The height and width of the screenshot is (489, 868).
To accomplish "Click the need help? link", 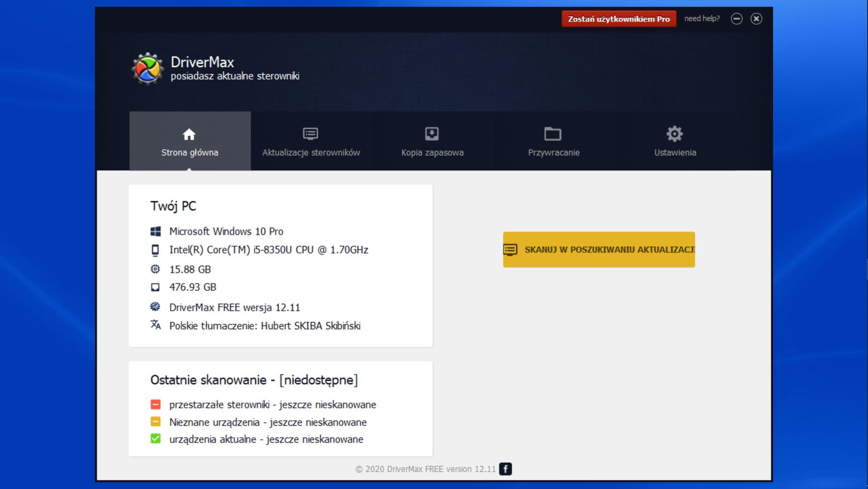I will pyautogui.click(x=702, y=19).
